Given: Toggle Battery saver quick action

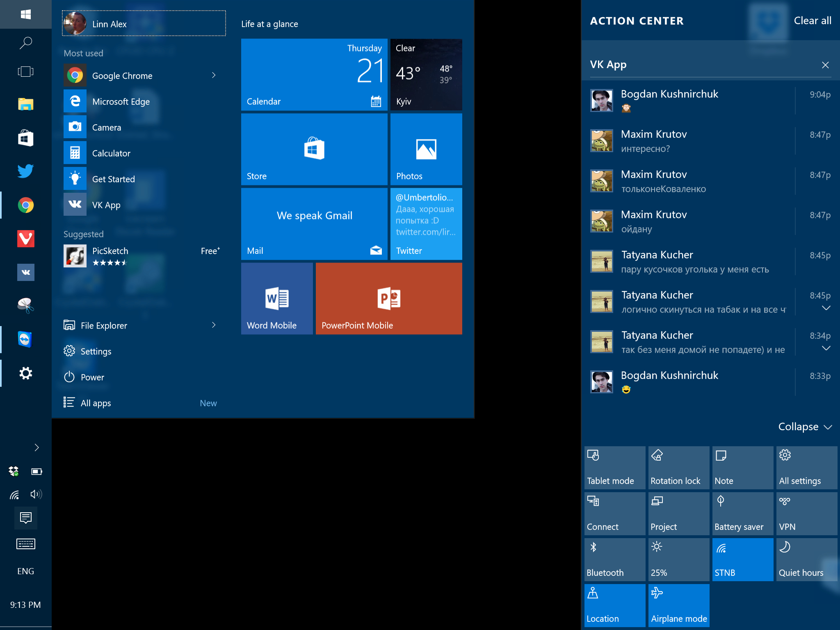Looking at the screenshot, I should (x=743, y=514).
